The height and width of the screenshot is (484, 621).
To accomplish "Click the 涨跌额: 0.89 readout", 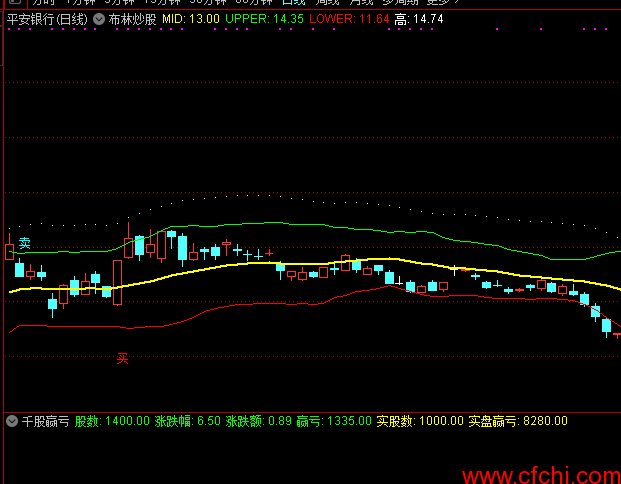I will coord(259,421).
